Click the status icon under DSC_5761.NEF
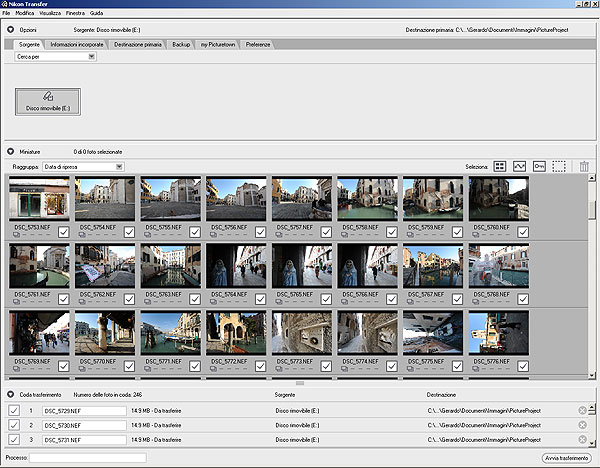The image size is (600, 468). (17, 302)
